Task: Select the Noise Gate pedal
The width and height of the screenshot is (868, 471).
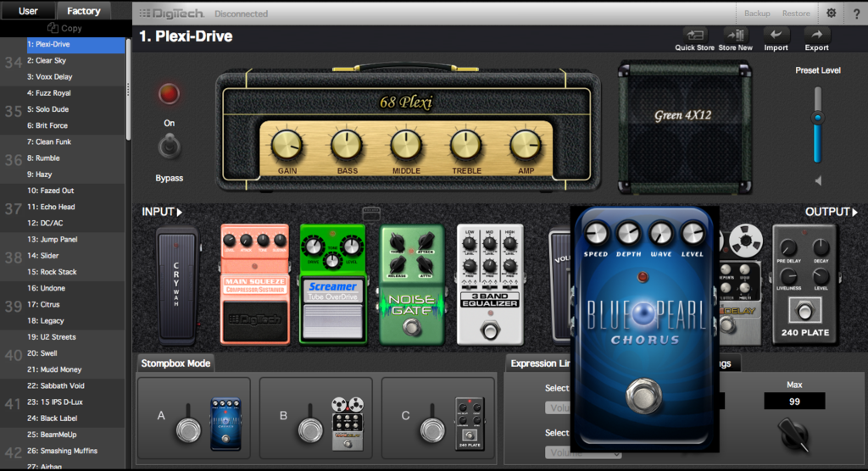Action: 412,284
